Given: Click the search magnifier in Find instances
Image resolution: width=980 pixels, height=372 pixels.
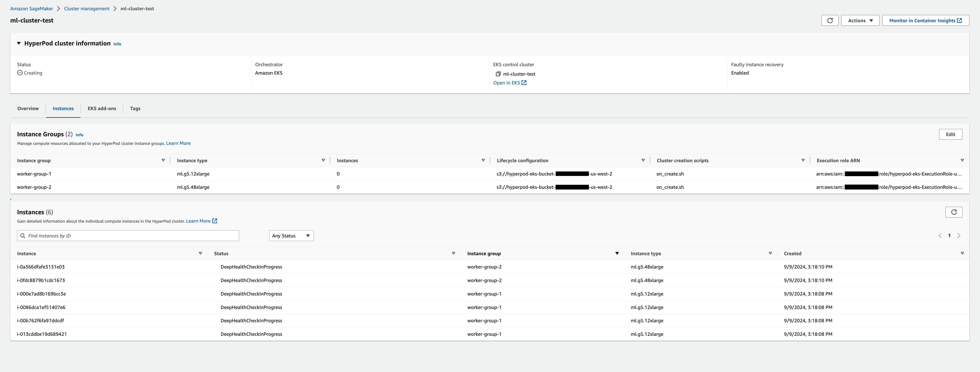Looking at the screenshot, I should tap(23, 236).
